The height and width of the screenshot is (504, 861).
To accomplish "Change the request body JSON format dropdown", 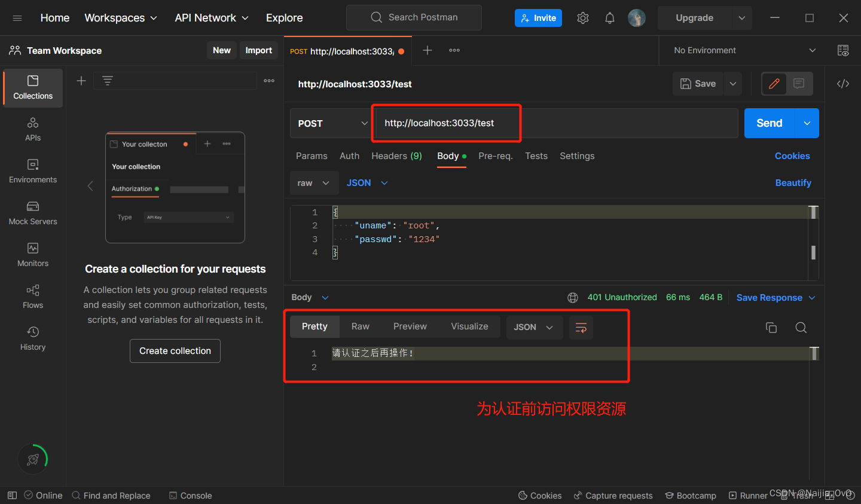I will tap(367, 183).
